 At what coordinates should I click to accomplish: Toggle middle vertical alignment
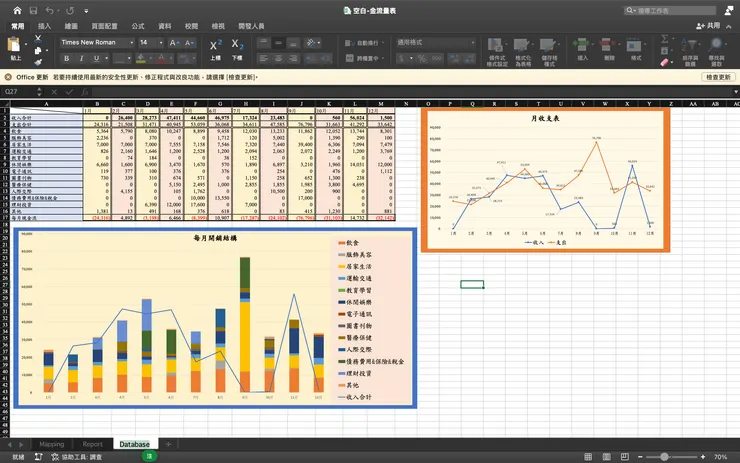point(278,43)
